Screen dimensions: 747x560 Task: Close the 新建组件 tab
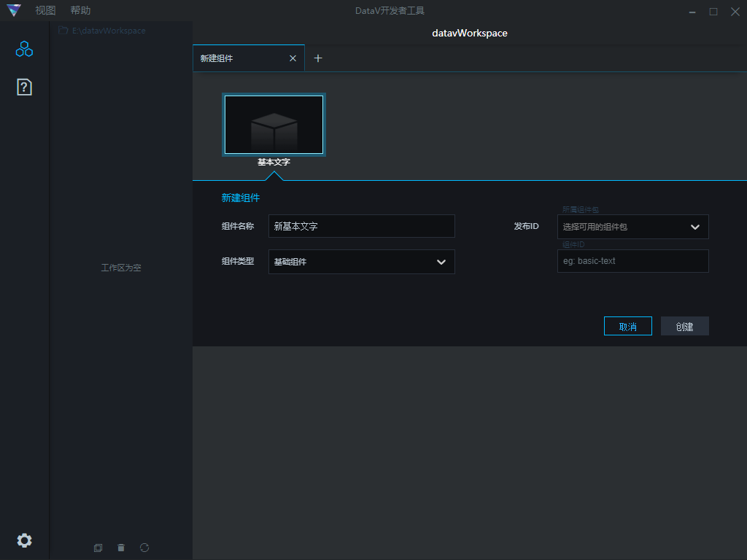coord(293,58)
